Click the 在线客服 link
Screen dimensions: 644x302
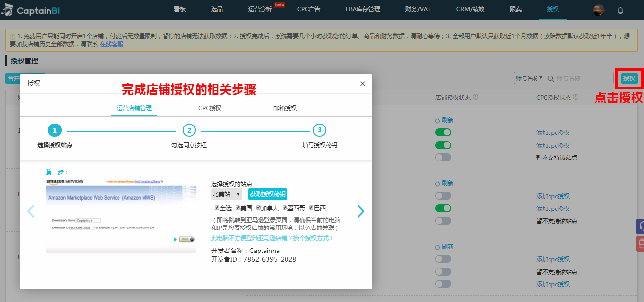[112, 44]
